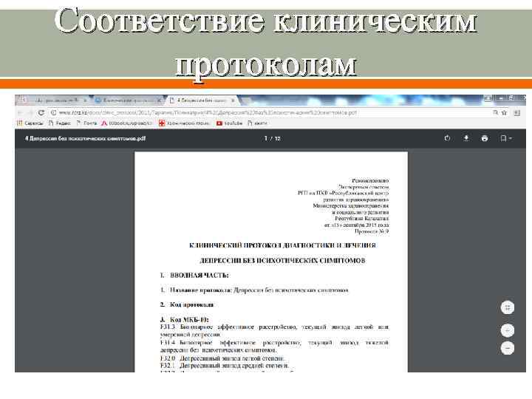Viewport: 532px width, 399px height.
Task: Open the Chrome menu icon at toolbar end
Action: 517,112
